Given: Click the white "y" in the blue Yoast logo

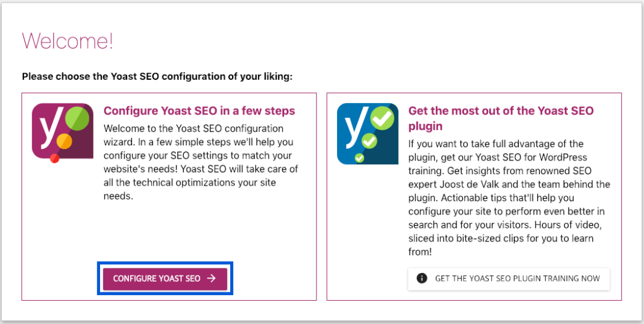Looking at the screenshot, I should (356, 129).
